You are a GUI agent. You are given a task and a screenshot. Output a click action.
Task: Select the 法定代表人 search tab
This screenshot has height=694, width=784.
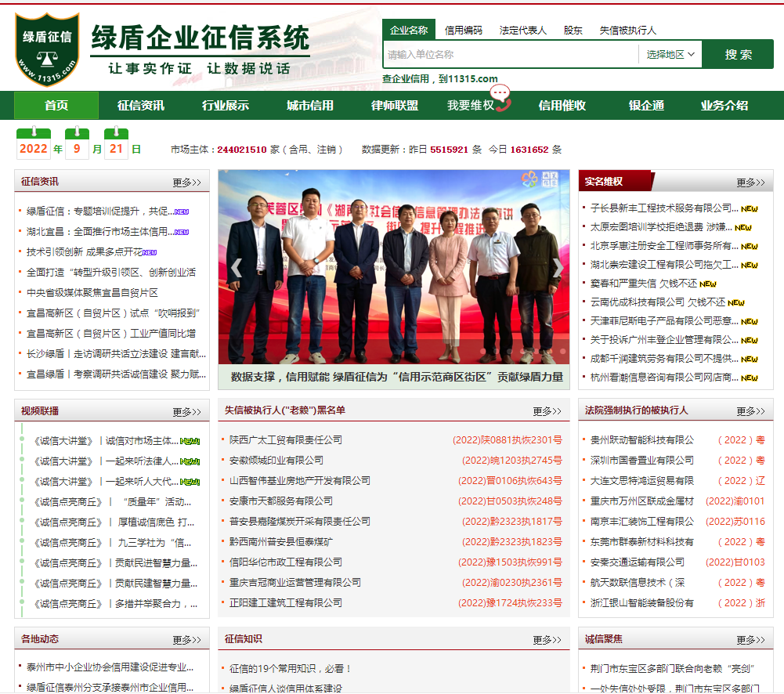click(523, 31)
